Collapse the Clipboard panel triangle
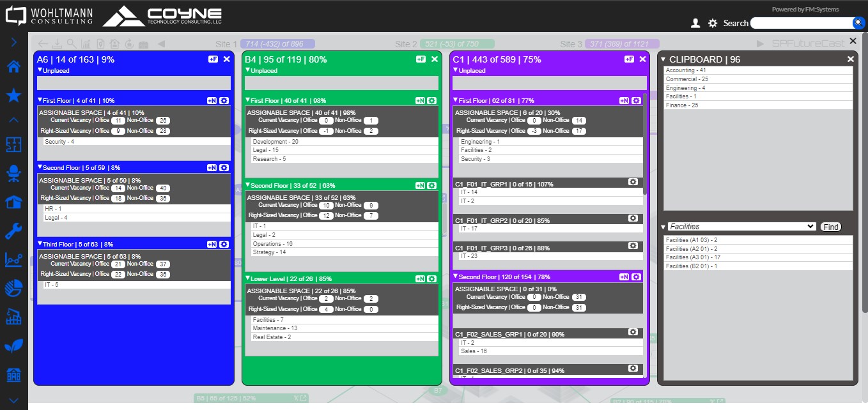 pyautogui.click(x=663, y=59)
